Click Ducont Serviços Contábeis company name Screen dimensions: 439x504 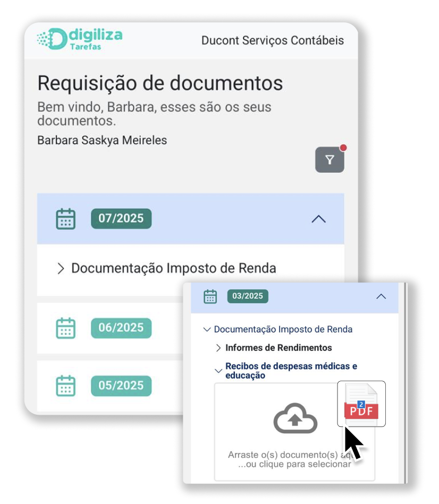pos(272,40)
